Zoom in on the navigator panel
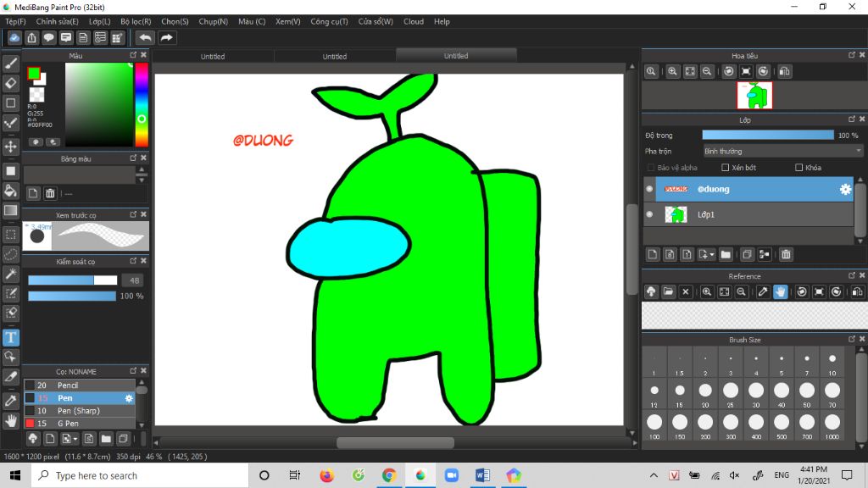Screen dimensions: 868x488 pos(672,71)
